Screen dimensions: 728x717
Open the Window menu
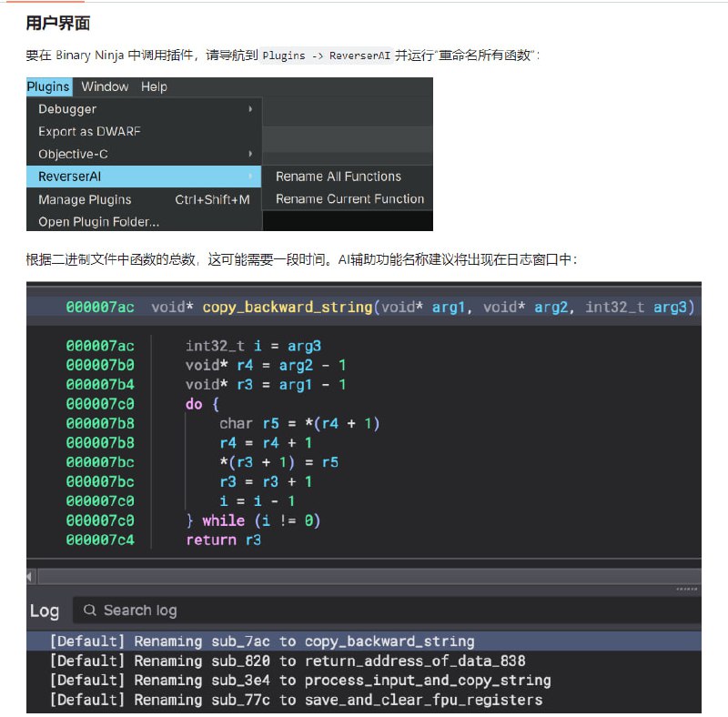pos(104,86)
